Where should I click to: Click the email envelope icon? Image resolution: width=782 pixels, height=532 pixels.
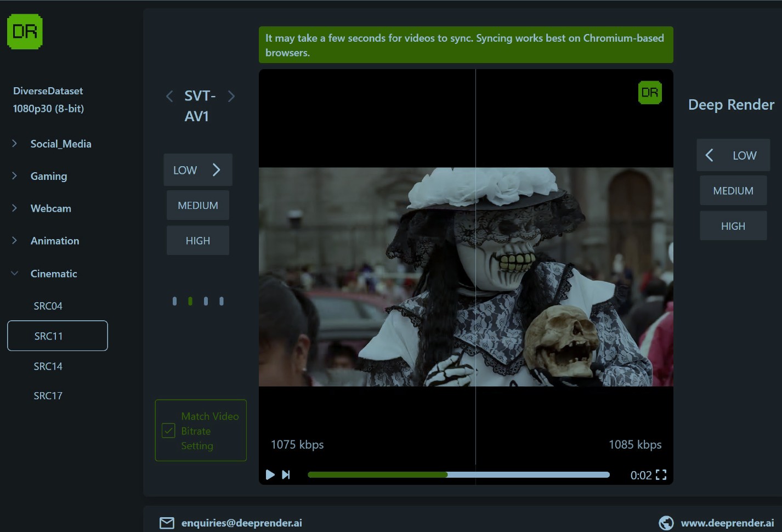[x=167, y=523]
